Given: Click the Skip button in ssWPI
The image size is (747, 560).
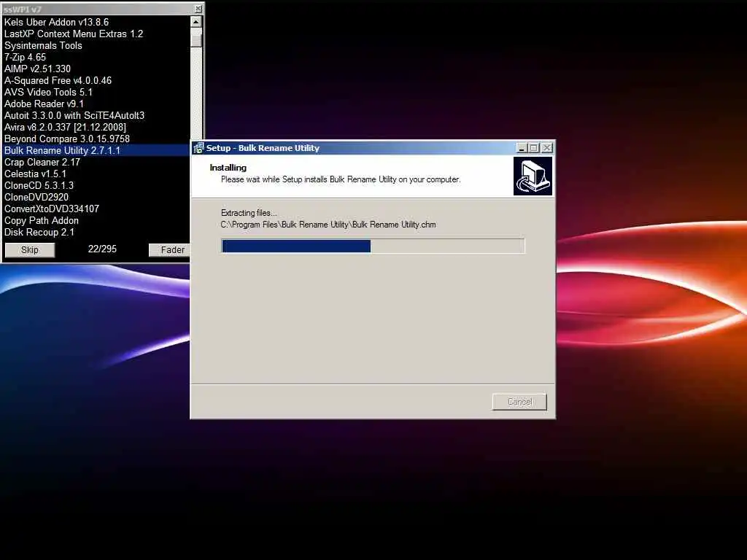Looking at the screenshot, I should [29, 250].
